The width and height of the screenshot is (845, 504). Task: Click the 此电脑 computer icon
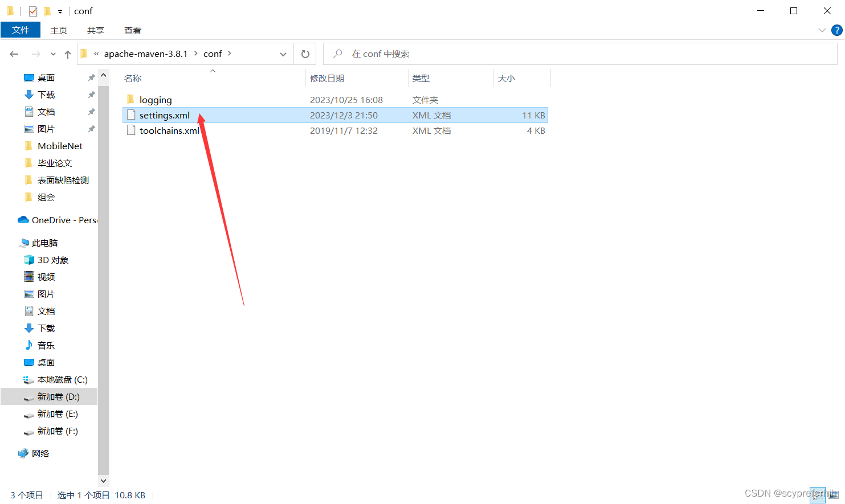pos(24,243)
